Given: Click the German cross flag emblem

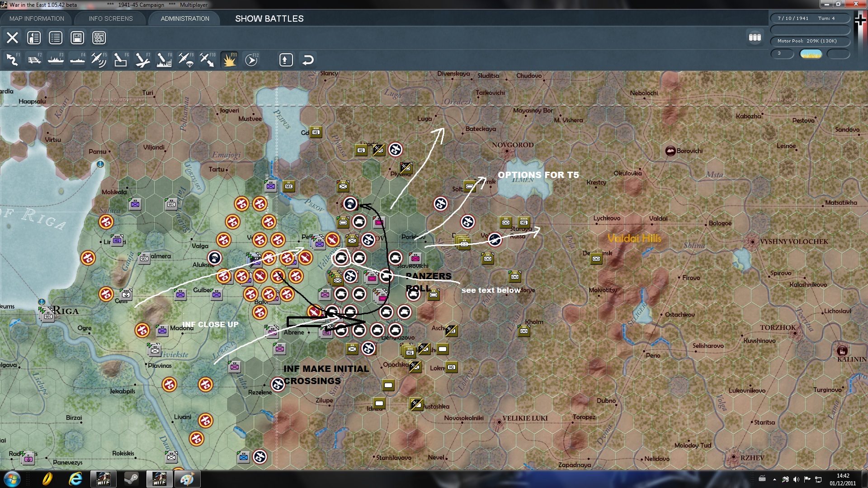Looking at the screenshot, I should tap(861, 20).
